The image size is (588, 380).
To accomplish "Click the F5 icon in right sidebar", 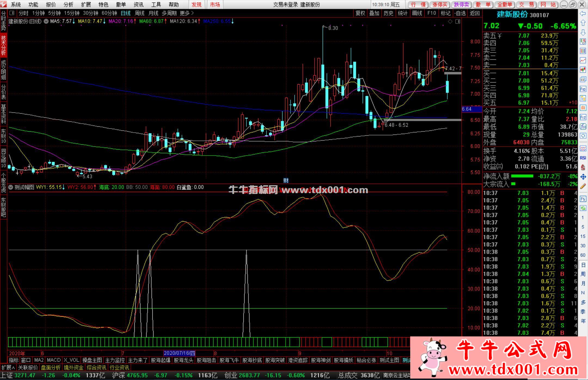I will [583, 199].
